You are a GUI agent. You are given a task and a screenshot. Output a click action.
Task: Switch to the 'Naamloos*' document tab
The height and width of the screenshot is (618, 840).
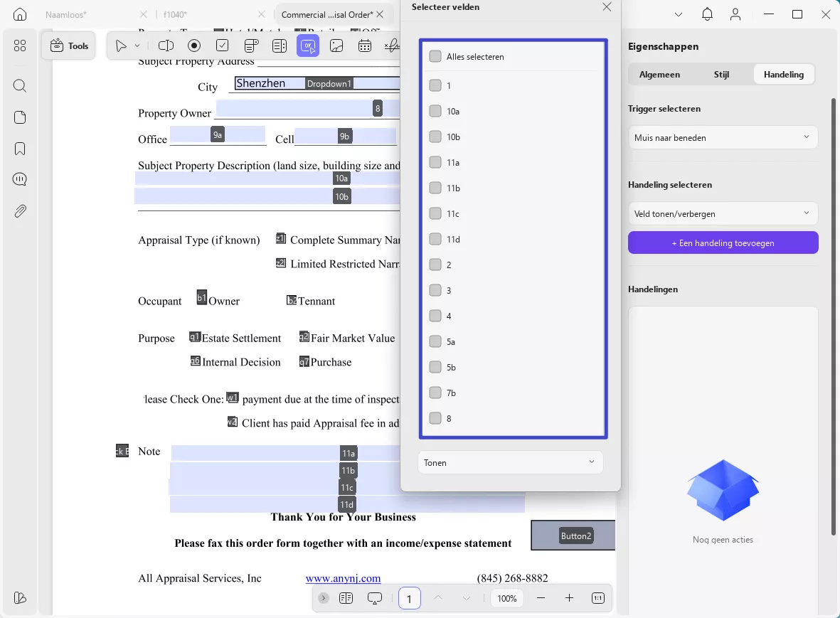66,14
